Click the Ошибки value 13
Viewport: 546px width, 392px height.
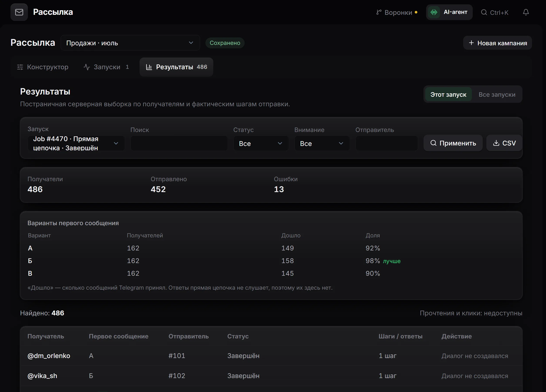279,189
